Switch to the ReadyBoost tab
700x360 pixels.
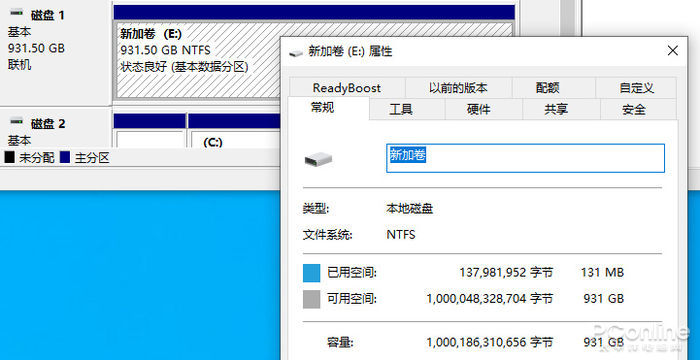[x=347, y=88]
